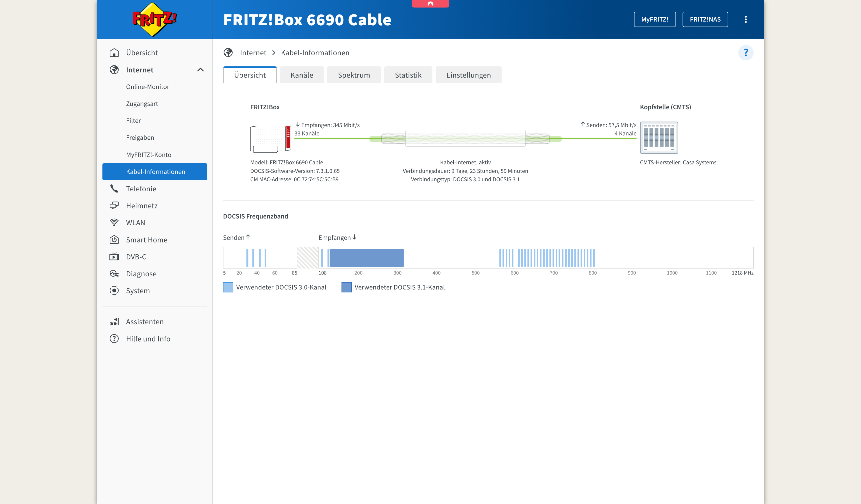Open the Assistenten chart icon
This screenshot has width=861, height=504.
point(114,321)
